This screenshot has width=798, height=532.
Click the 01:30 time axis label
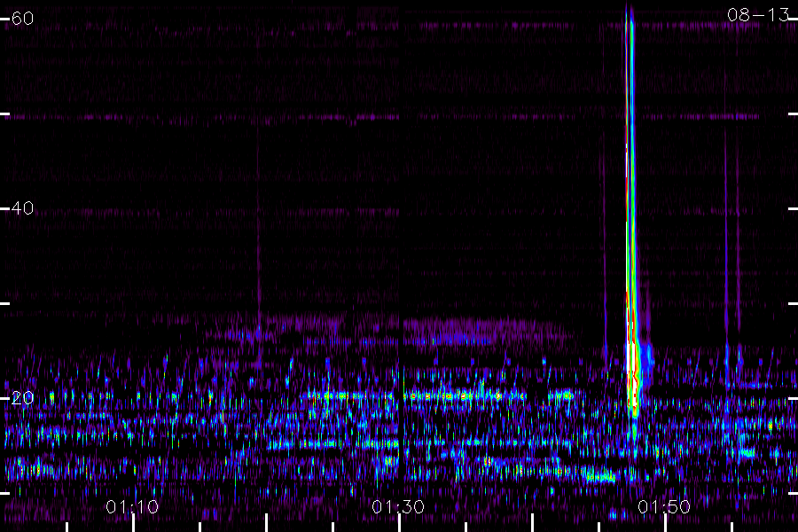pos(398,506)
